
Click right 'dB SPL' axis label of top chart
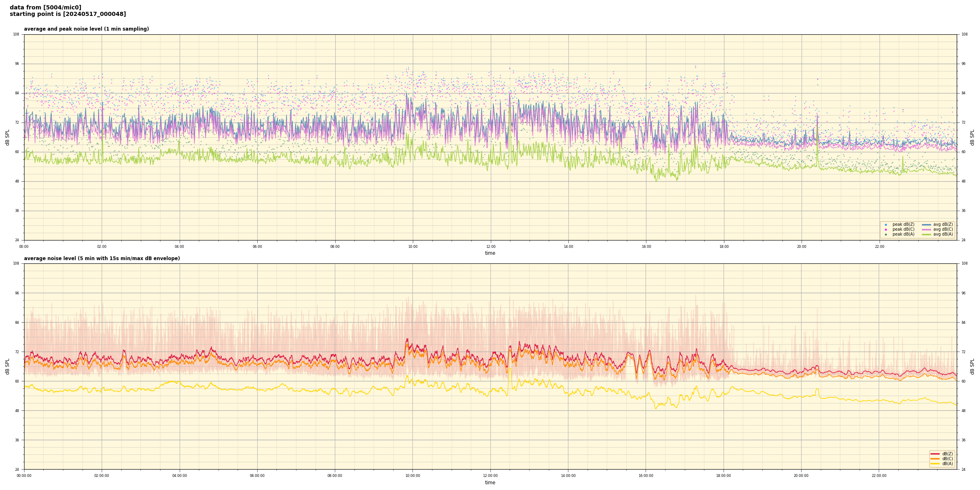pyautogui.click(x=972, y=137)
